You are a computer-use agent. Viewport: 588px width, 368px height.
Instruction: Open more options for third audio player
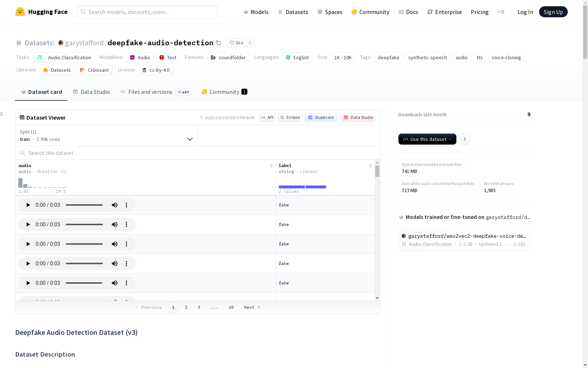[x=126, y=244]
